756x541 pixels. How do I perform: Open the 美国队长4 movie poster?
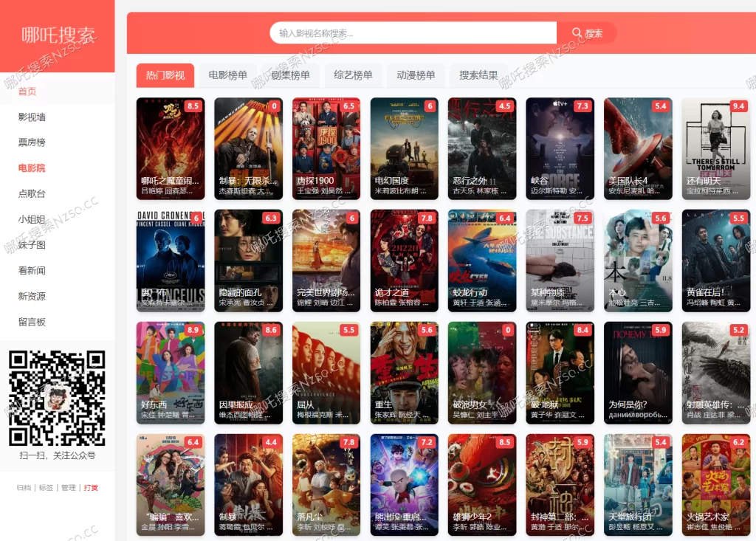(x=638, y=148)
